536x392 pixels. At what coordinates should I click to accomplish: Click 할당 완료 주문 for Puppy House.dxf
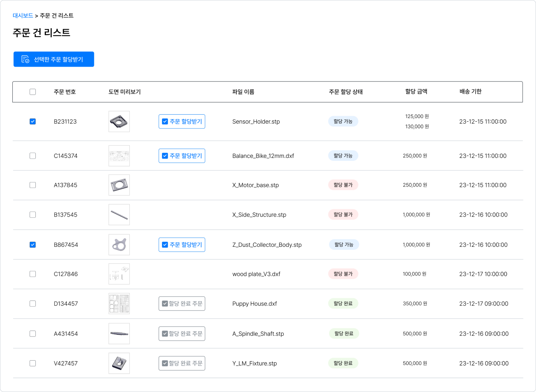(x=182, y=304)
